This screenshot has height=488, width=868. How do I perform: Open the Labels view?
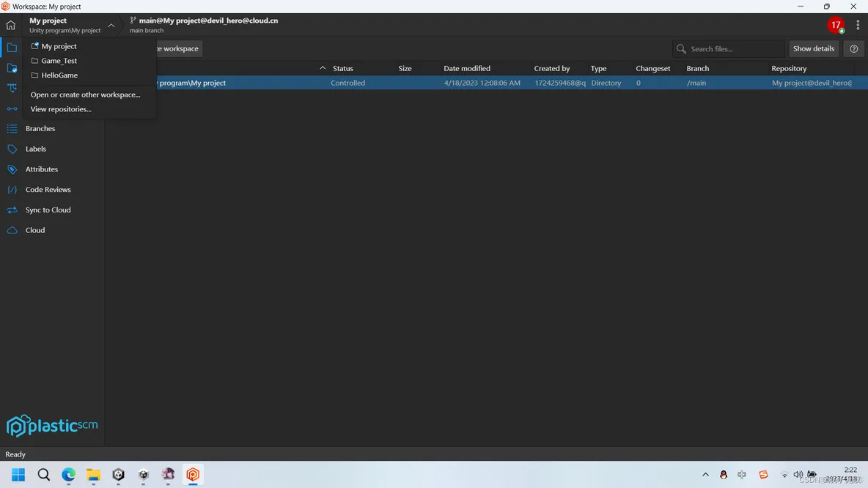35,149
